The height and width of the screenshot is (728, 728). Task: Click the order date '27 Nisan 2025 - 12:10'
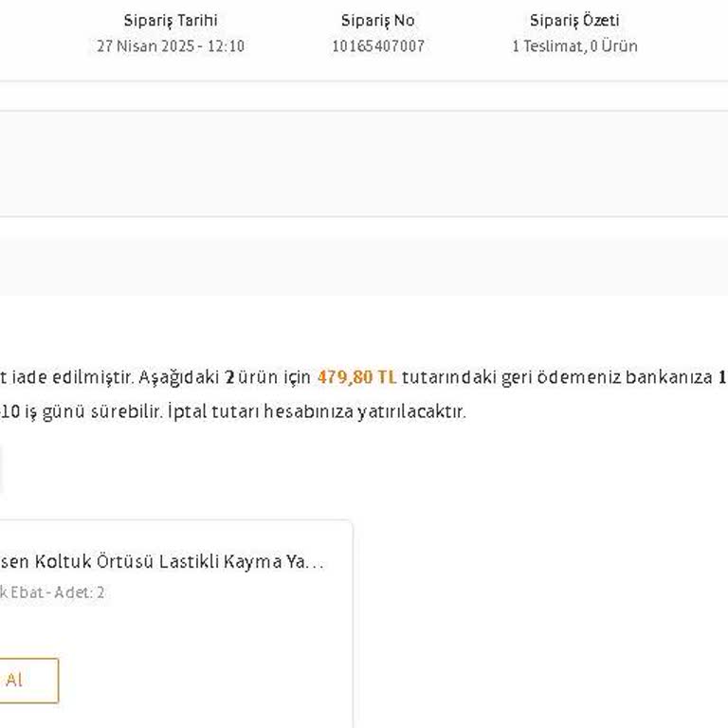[171, 45]
